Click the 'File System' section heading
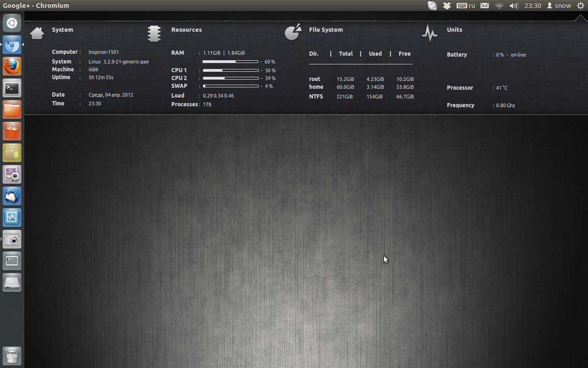Screen dimensions: 588x368 (x=326, y=30)
